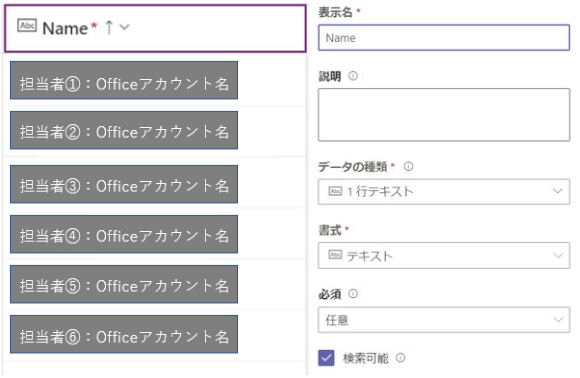Open the 必須 dropdown showing 任意
The height and width of the screenshot is (378, 580).
coord(444,320)
